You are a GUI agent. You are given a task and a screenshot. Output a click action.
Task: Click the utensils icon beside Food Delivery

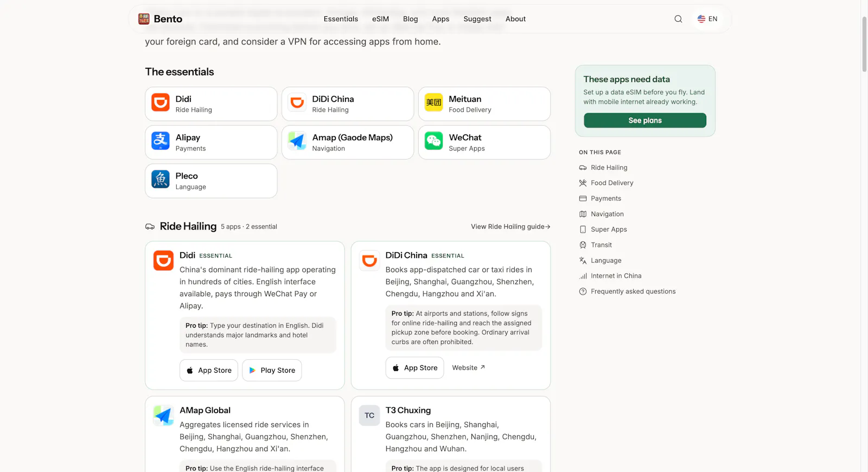pyautogui.click(x=583, y=183)
